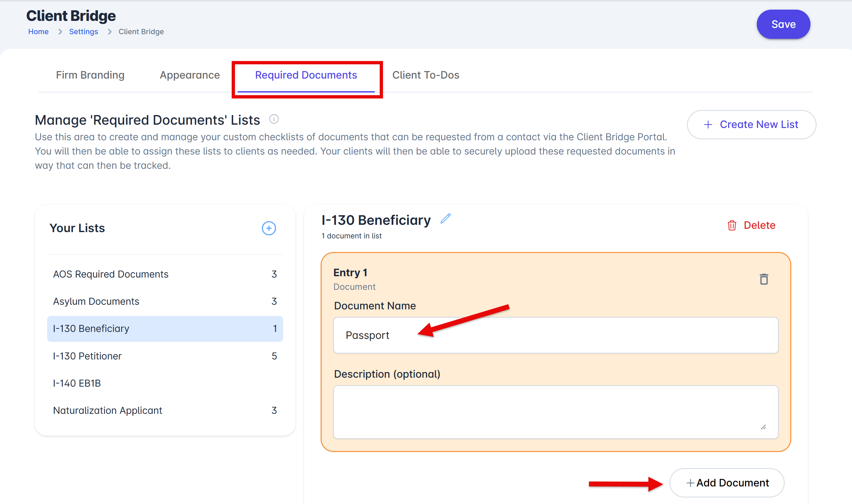Select AOS Required Documents list
The image size is (852, 504).
[x=111, y=274]
